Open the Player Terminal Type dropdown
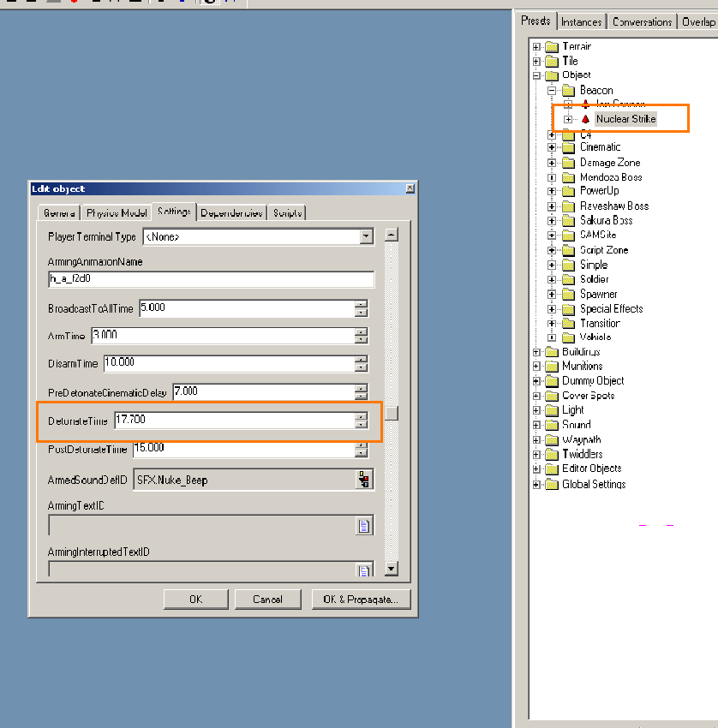 pos(367,236)
